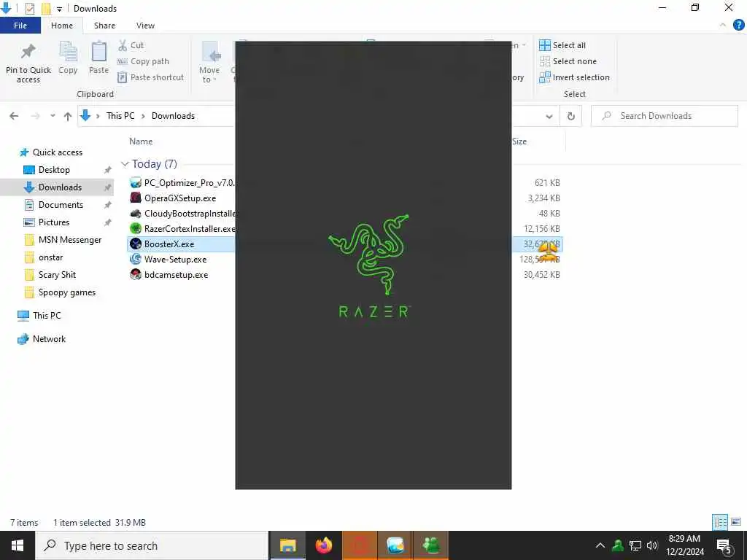Click Downloads in the address bar
The height and width of the screenshot is (560, 747).
point(173,116)
